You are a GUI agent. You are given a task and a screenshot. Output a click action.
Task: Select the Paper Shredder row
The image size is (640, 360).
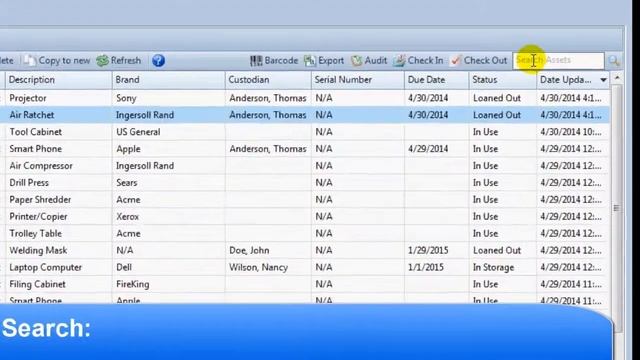(x=305, y=200)
